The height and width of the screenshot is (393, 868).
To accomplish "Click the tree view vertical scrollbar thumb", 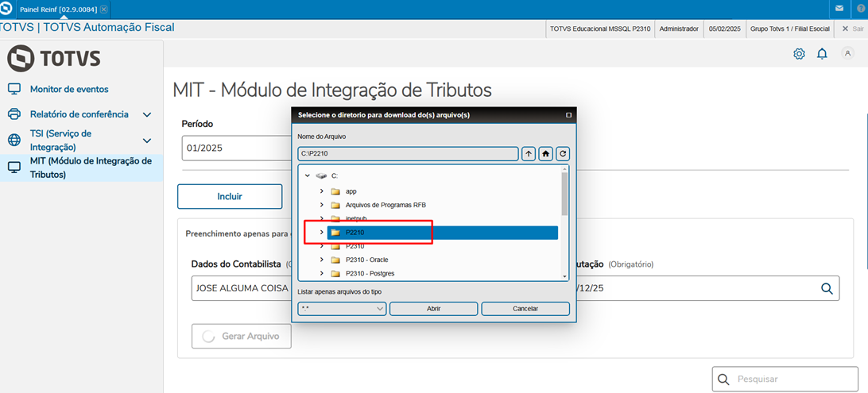I will click(x=564, y=194).
